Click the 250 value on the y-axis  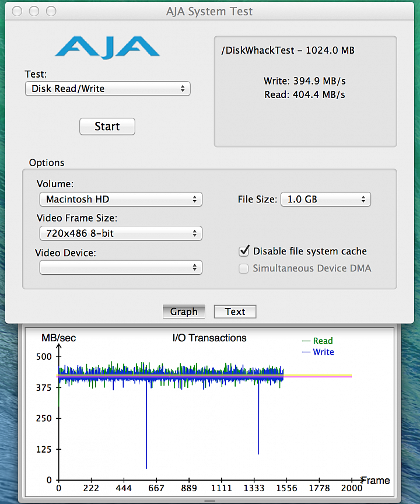(x=44, y=418)
